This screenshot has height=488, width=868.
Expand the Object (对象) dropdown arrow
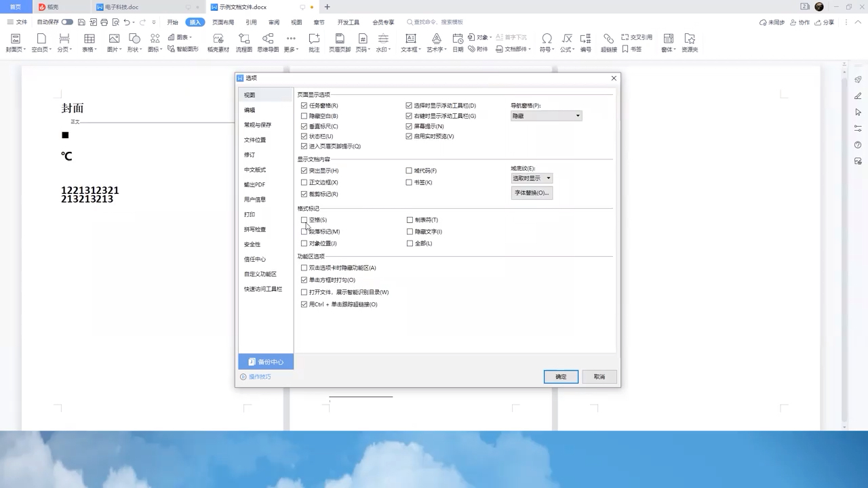click(x=490, y=37)
